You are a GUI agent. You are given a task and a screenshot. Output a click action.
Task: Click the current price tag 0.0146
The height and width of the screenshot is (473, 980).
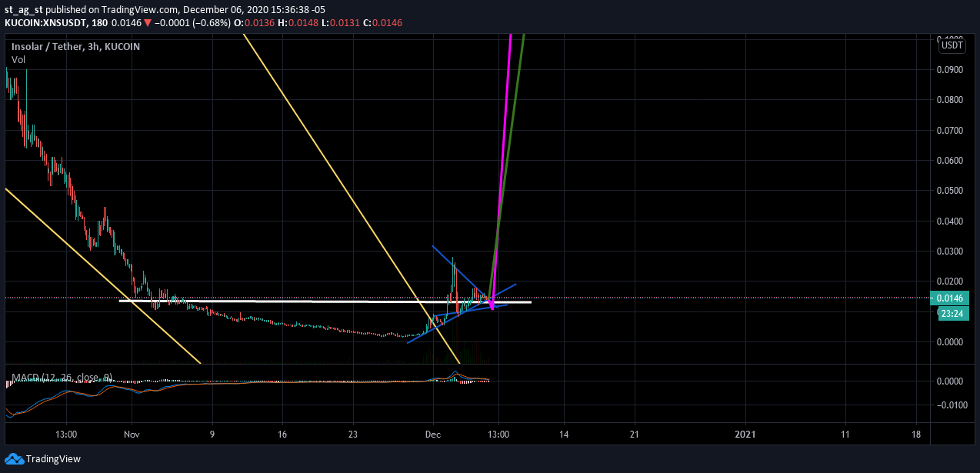tap(948, 298)
